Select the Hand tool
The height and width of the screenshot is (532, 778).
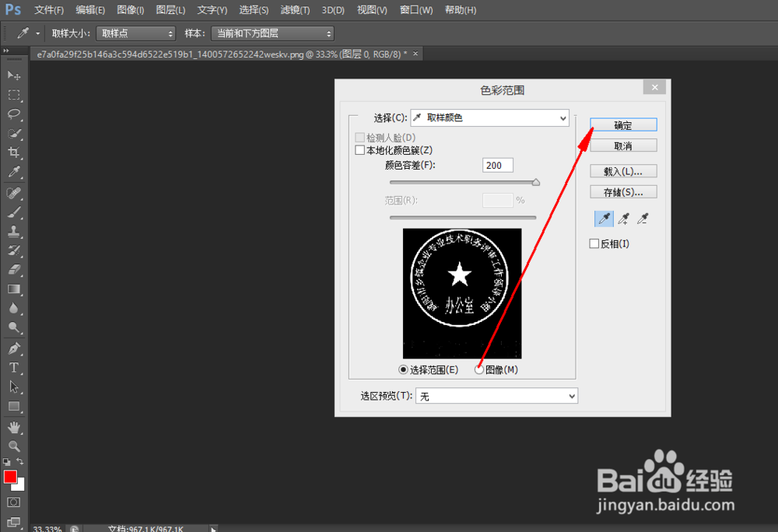pyautogui.click(x=14, y=427)
